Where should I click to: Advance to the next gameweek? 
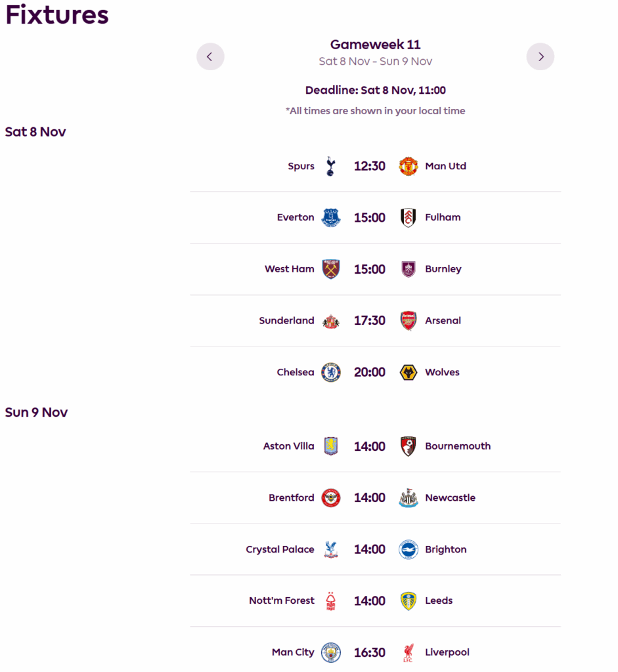coord(540,56)
